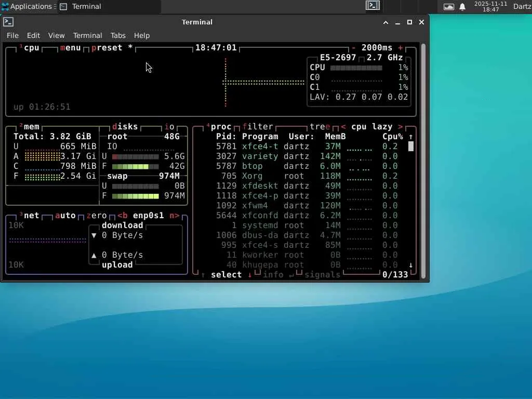This screenshot has width=532, height=399.
Task: Switch to next sort column arrow
Action: (x=401, y=127)
